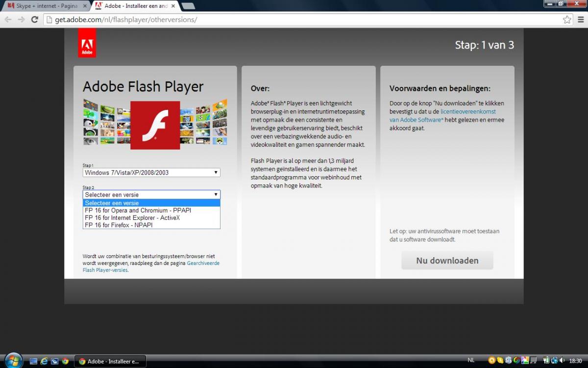The image size is (588, 368).
Task: Click the 'Adobe Flash Player' heading
Action: tap(143, 86)
